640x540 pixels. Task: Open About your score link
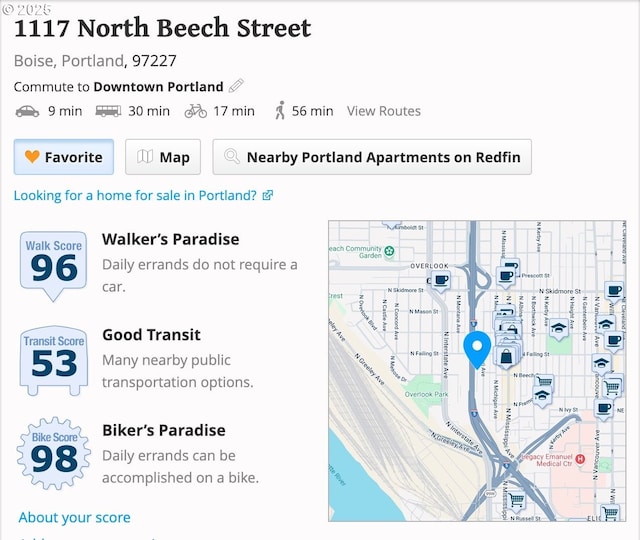[x=74, y=518]
